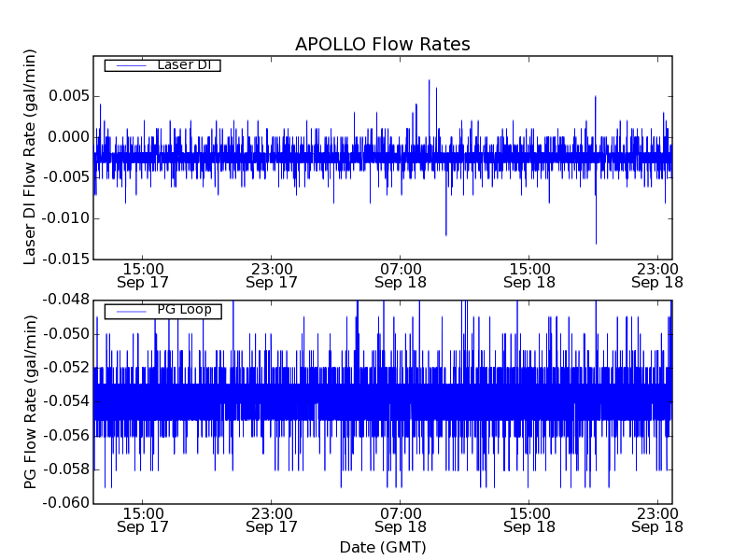The image size is (747, 560).
Task: Click the -0.056 tick label
Action: (65, 435)
